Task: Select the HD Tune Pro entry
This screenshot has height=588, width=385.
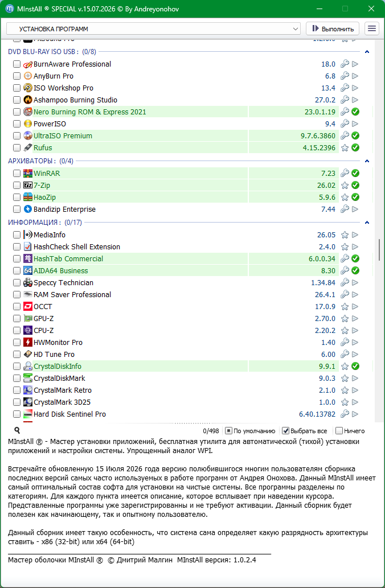Action: (54, 355)
